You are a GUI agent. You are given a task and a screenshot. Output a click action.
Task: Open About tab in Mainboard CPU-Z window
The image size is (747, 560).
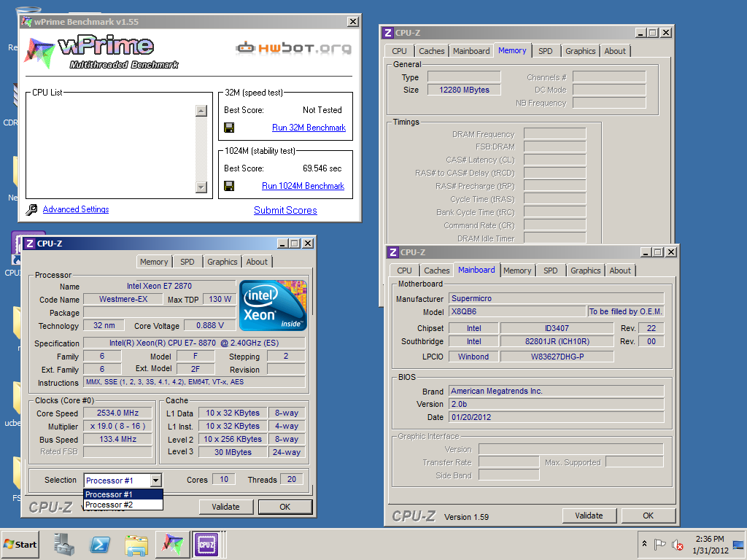pyautogui.click(x=620, y=271)
